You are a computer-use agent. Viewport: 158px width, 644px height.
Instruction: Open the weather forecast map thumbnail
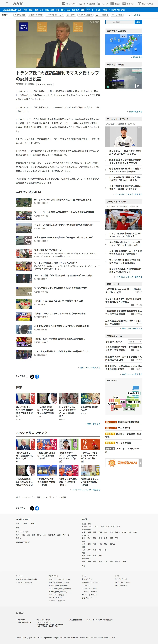click(124, 44)
